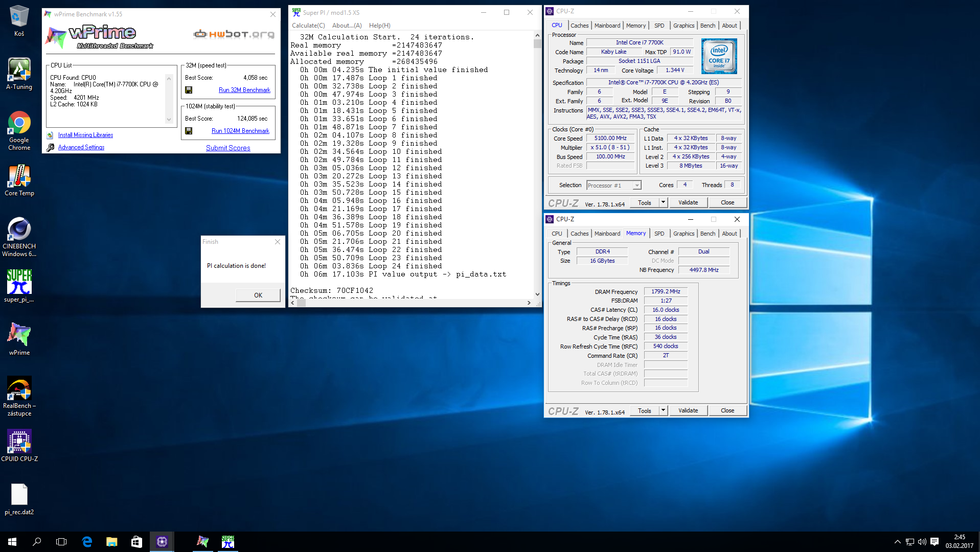Image resolution: width=980 pixels, height=552 pixels.
Task: Click Install Missing Libraries link
Action: [85, 135]
